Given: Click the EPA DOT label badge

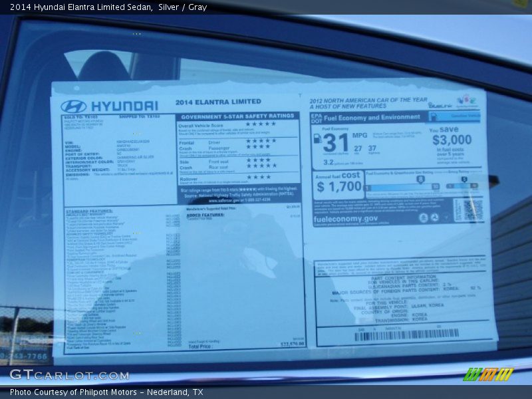Looking at the screenshot, I should pyautogui.click(x=317, y=118).
